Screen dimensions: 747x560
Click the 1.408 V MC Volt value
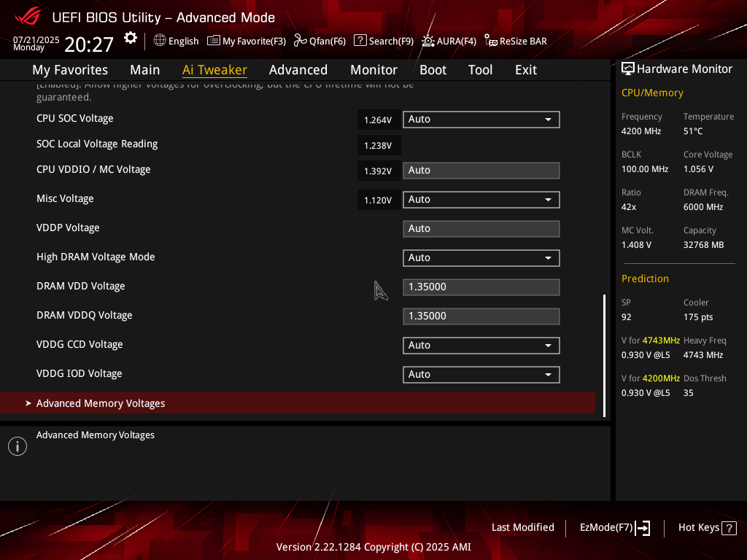point(636,245)
